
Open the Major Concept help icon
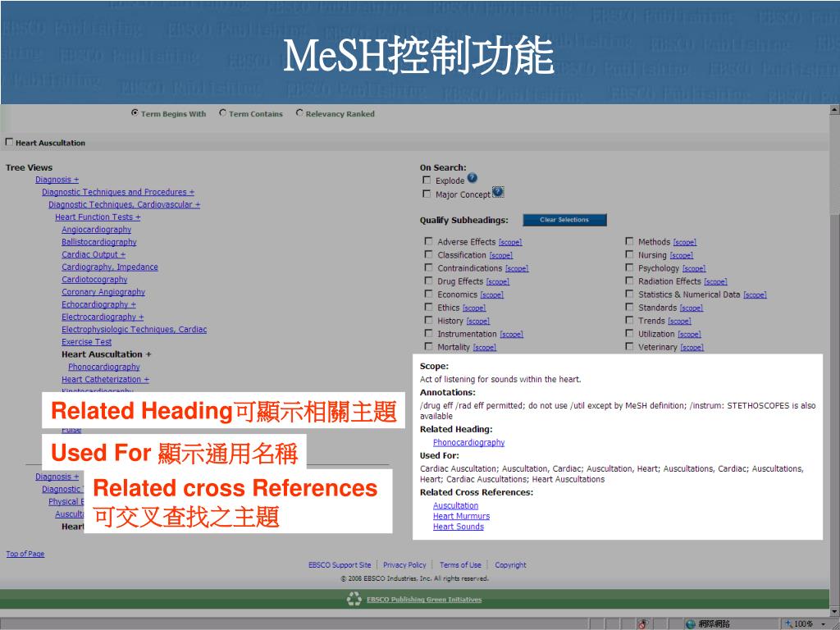click(498, 192)
